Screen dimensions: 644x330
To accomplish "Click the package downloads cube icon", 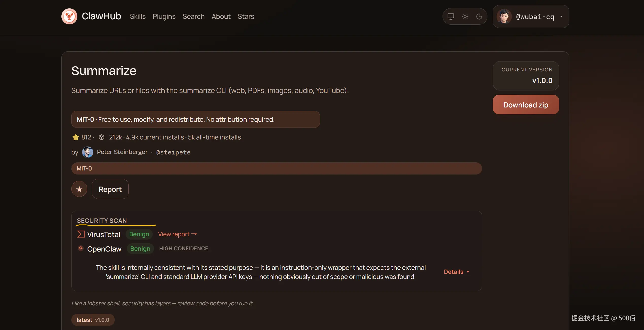I will point(101,137).
